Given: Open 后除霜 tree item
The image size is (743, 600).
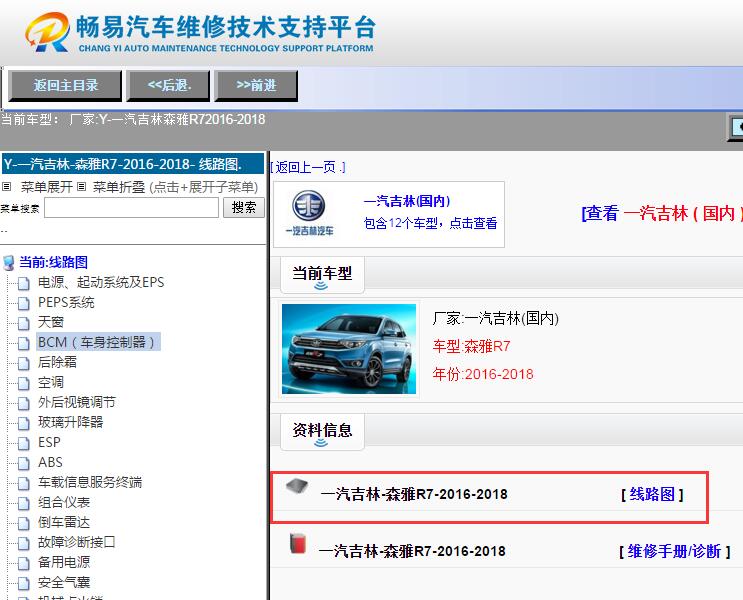Looking at the screenshot, I should tap(57, 362).
